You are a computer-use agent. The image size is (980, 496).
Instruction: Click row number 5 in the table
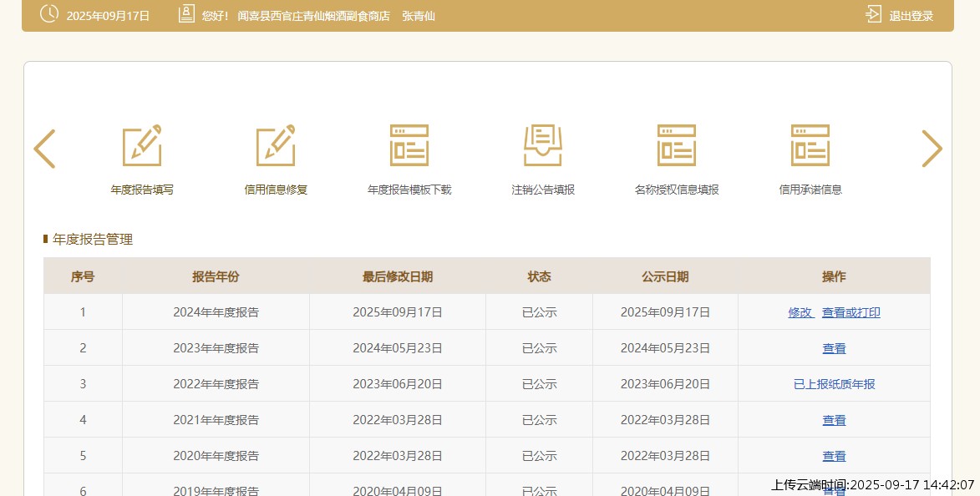pos(83,456)
